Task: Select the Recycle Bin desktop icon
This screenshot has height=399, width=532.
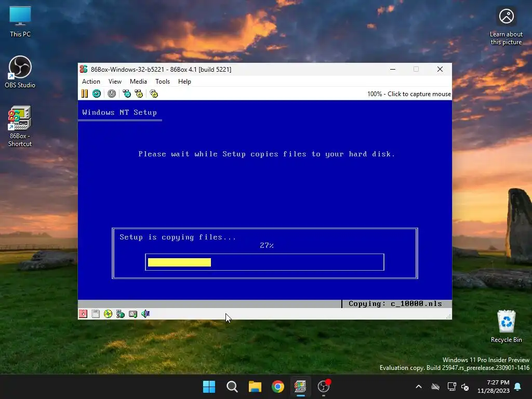Action: pyautogui.click(x=507, y=326)
